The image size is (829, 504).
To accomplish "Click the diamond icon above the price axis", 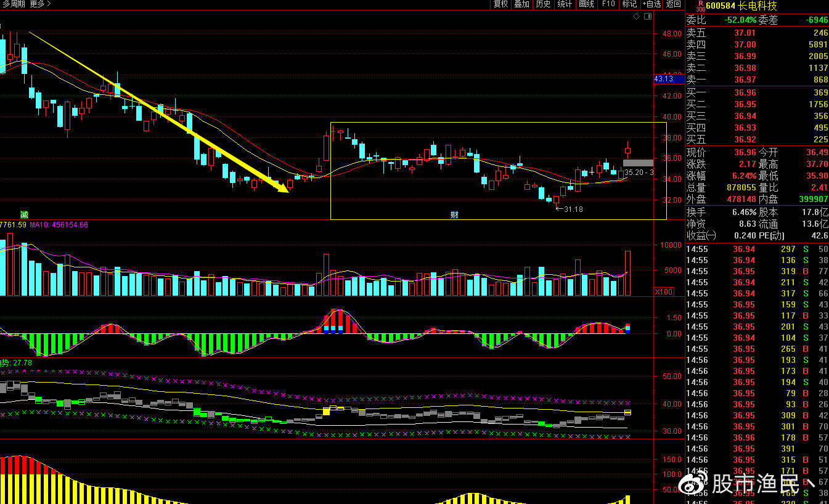I will tap(637, 17).
